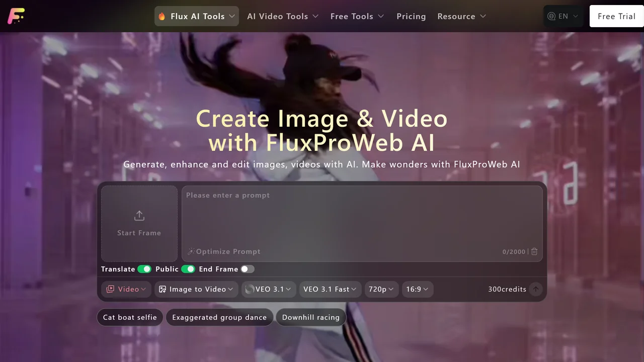The height and width of the screenshot is (362, 644).
Task: Click the up-arrow submit generate button
Action: (x=536, y=289)
